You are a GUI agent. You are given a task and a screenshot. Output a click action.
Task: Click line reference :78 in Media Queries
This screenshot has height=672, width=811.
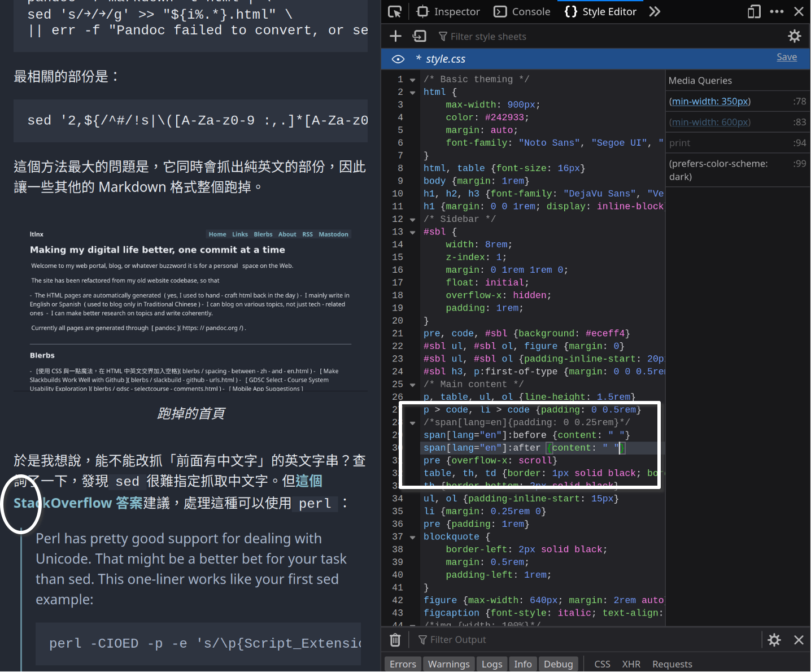(799, 102)
